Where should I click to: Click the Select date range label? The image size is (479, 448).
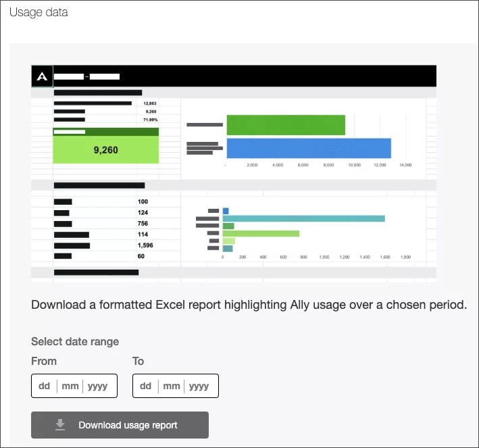pyautogui.click(x=75, y=341)
